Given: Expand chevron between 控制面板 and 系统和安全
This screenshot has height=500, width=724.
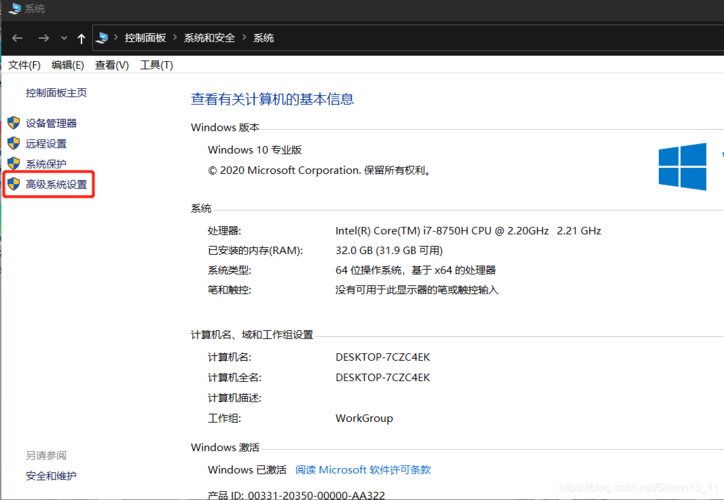Looking at the screenshot, I should click(176, 38).
